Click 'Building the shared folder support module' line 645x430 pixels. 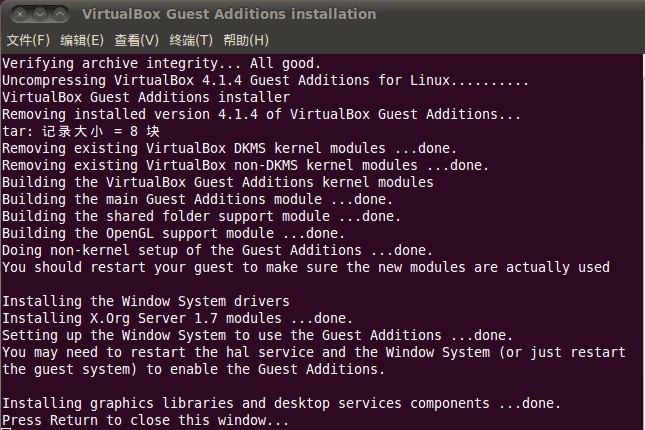click(201, 216)
